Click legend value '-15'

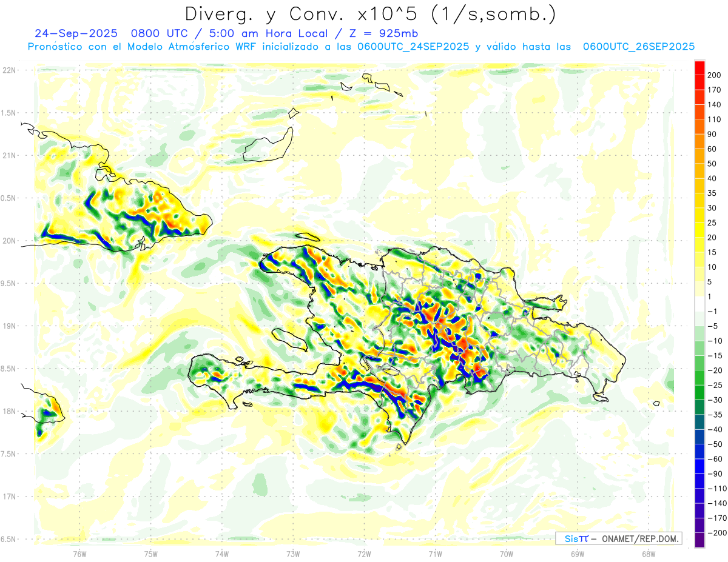tap(715, 355)
